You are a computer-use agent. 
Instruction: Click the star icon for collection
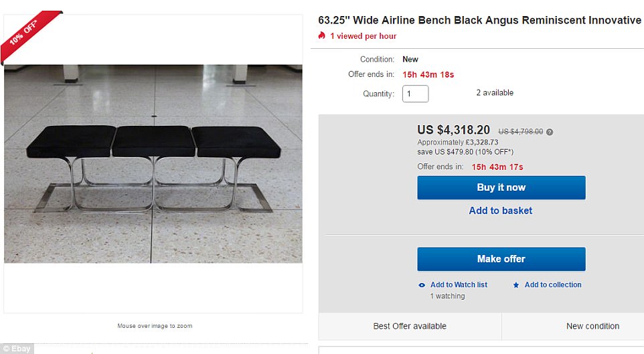coord(516,285)
